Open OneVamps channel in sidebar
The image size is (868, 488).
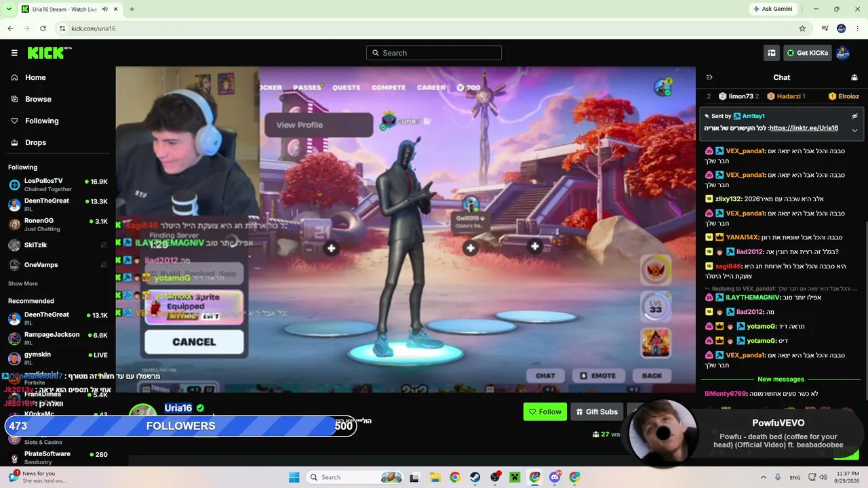[x=58, y=265]
